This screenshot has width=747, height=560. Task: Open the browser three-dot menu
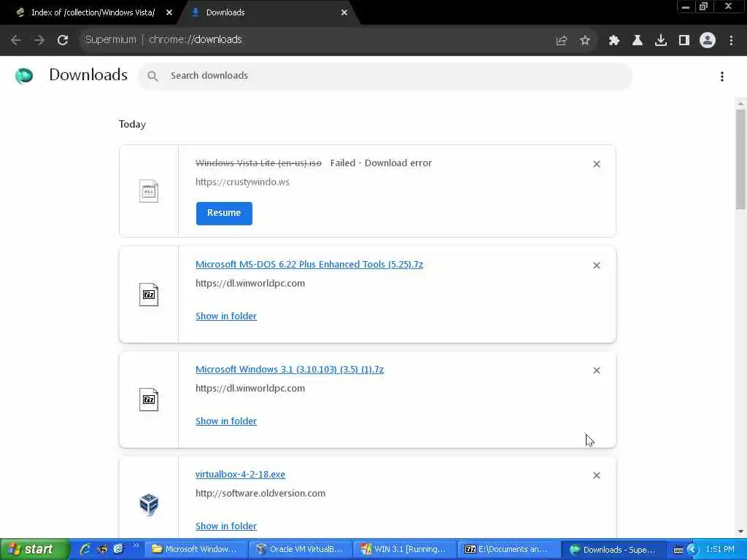731,41
